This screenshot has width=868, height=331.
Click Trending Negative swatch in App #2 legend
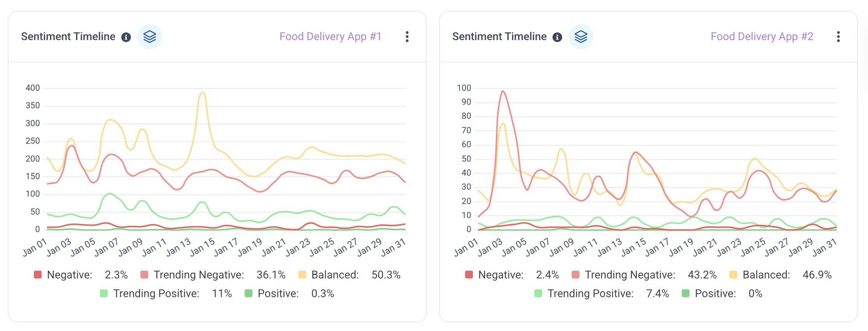click(576, 275)
